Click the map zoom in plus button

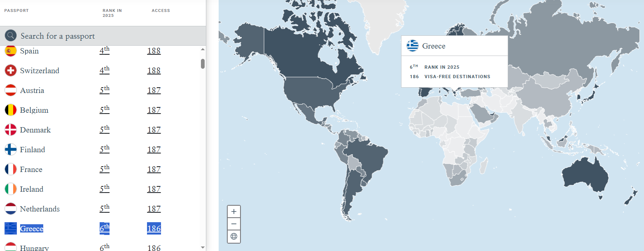(234, 211)
